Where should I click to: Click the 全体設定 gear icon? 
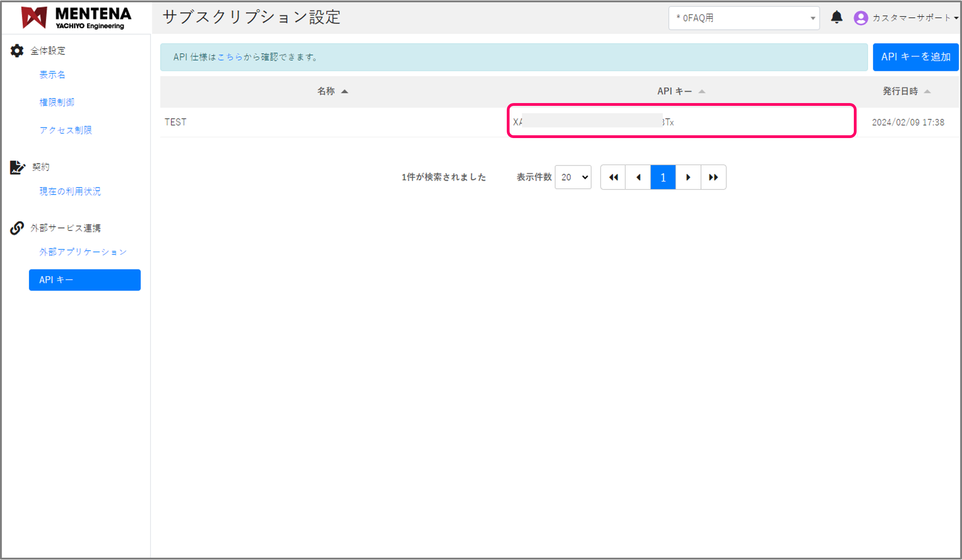17,51
